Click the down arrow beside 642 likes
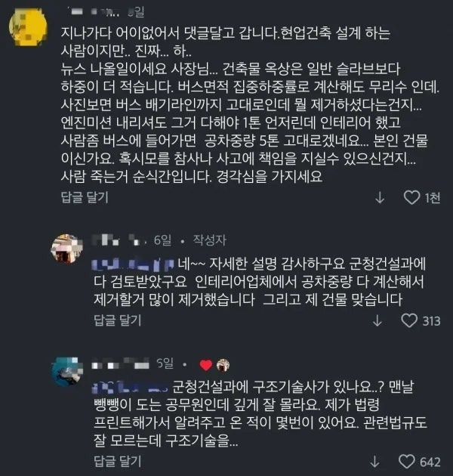This screenshot has width=453, height=476. pos(375,462)
